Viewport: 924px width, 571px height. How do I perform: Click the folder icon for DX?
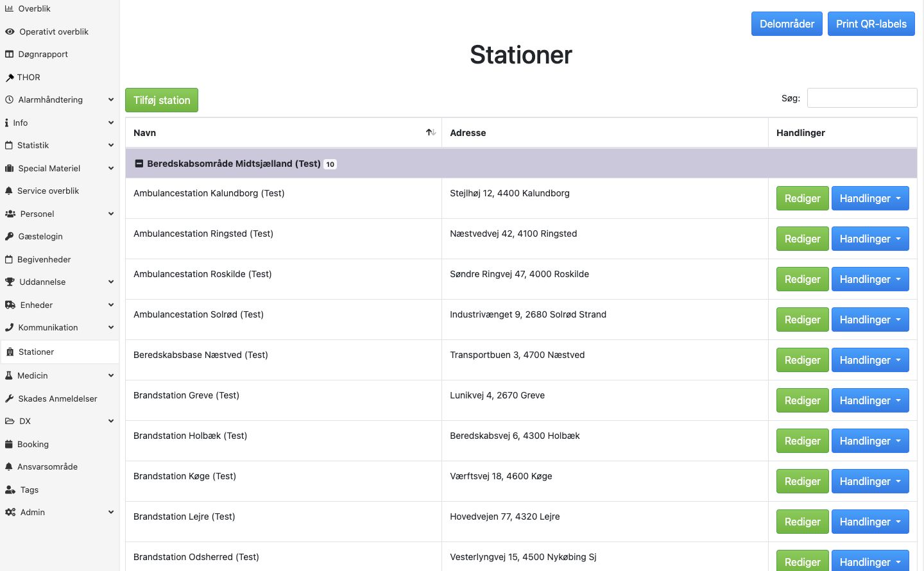coord(10,422)
